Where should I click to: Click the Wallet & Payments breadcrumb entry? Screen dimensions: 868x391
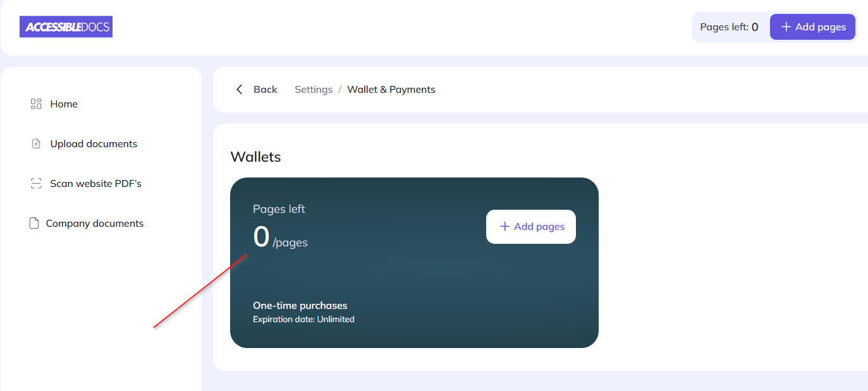(x=391, y=89)
